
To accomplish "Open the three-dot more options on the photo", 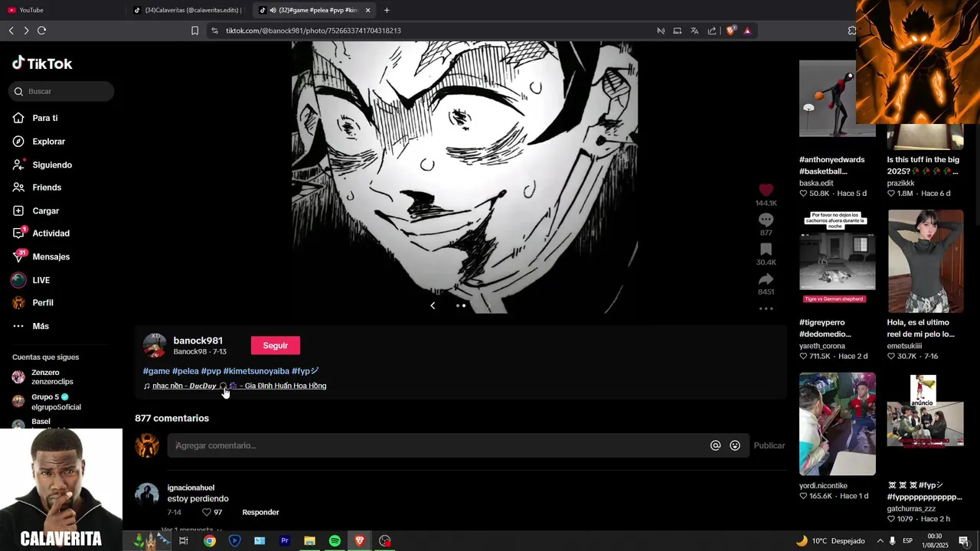I will click(x=766, y=308).
